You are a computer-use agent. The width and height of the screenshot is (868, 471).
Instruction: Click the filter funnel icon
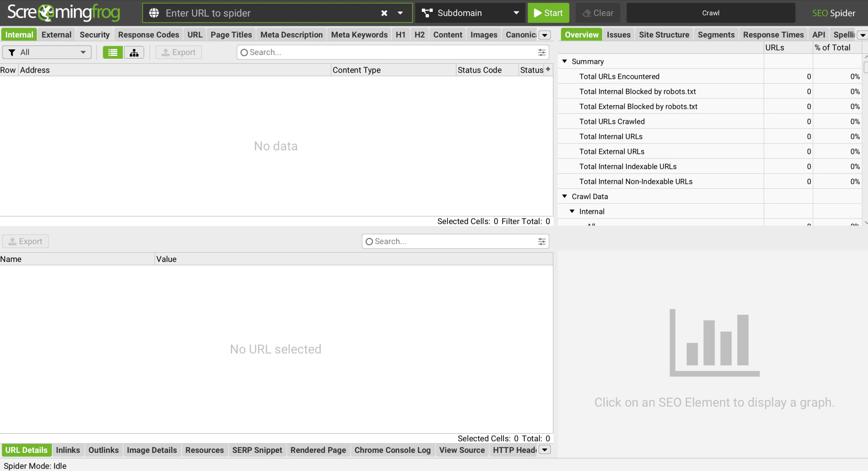(x=12, y=52)
